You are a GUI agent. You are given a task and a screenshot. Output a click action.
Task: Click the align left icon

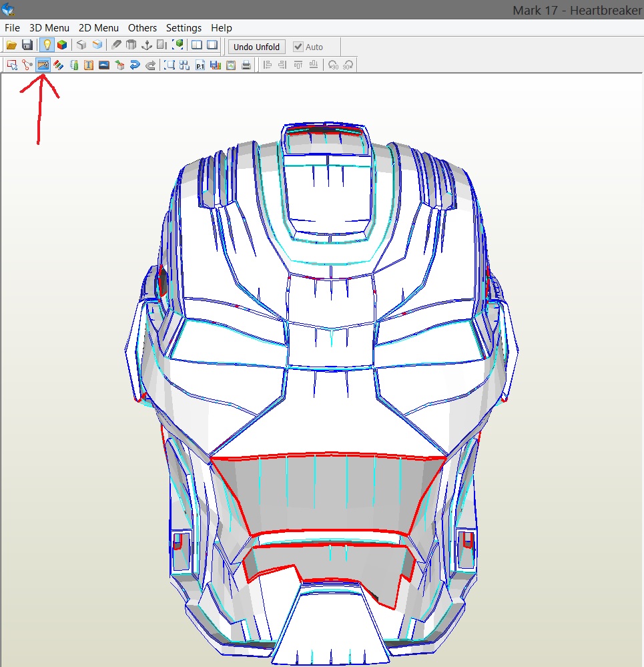coord(268,65)
